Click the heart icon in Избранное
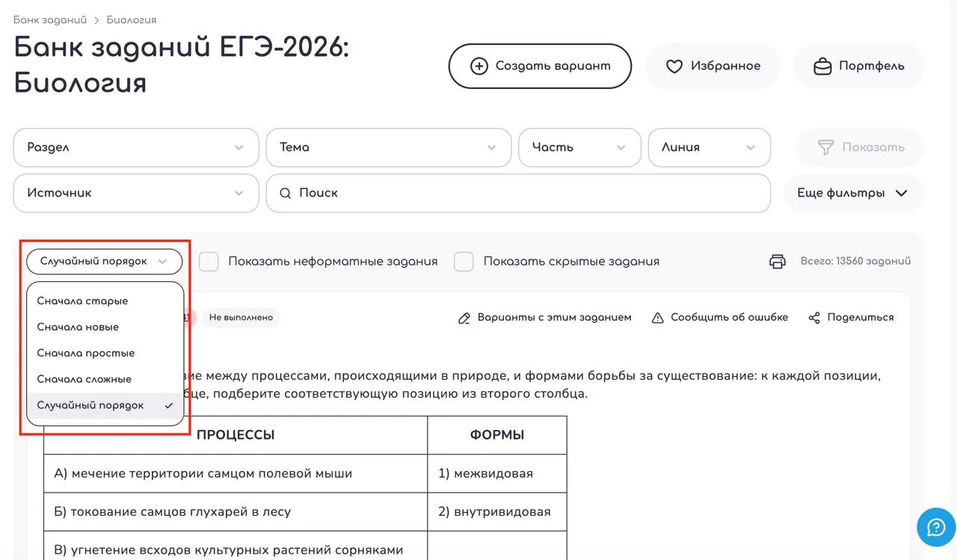The image size is (957, 560). 674,67
